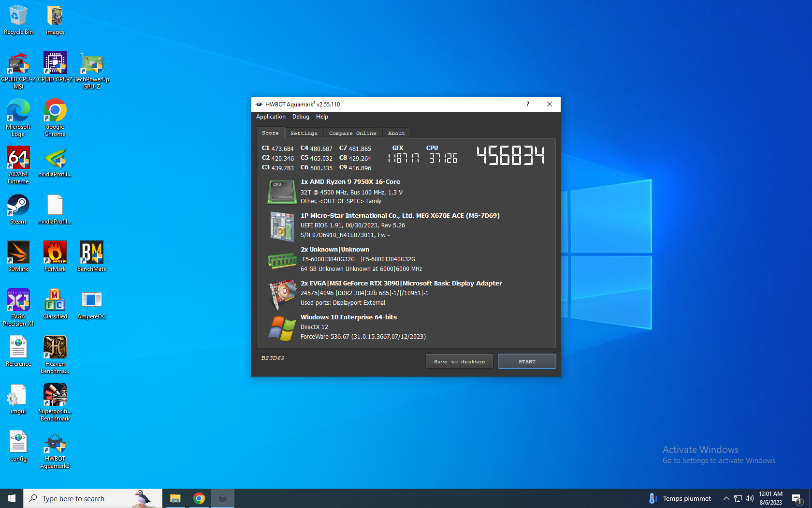Screen dimensions: 812x508
Task: Open nvidiaProfileInspector app shortcut
Action: [x=55, y=162]
